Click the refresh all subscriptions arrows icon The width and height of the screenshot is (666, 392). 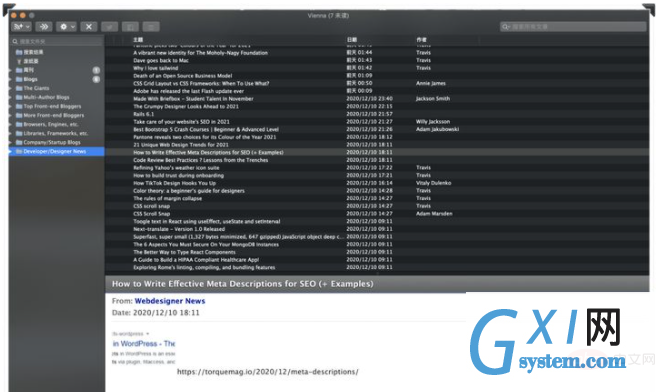click(x=44, y=27)
